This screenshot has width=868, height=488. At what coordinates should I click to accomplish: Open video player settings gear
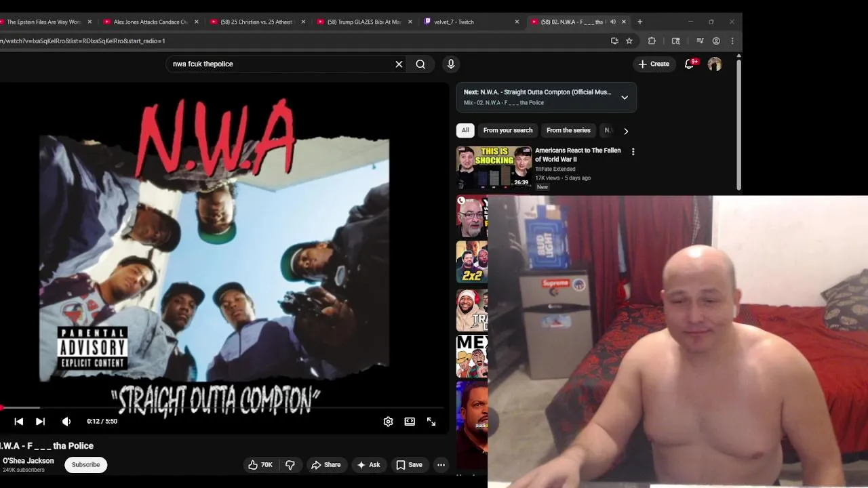pos(388,422)
